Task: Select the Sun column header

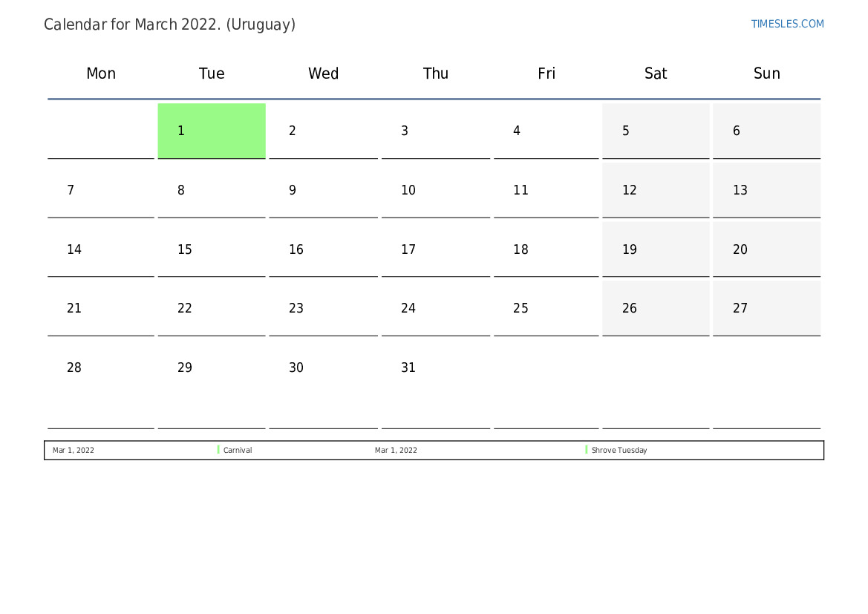Action: click(767, 74)
